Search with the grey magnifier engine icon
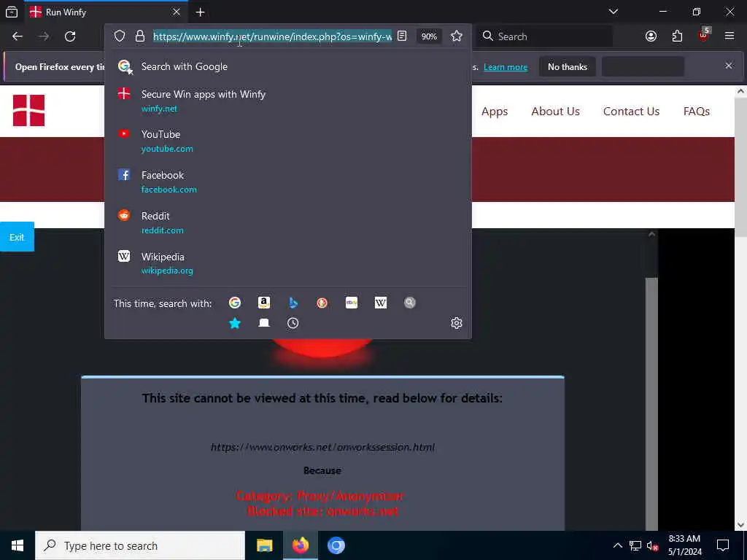 click(410, 303)
